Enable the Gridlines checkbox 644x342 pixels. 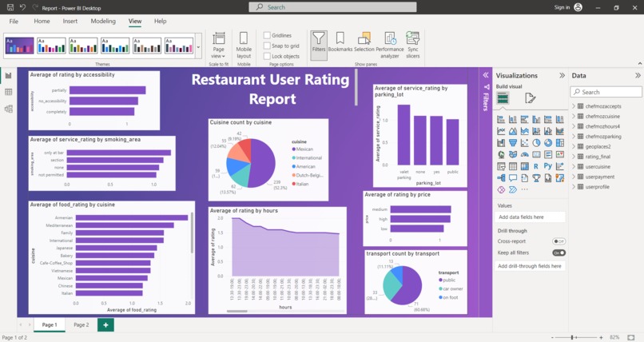[267, 35]
